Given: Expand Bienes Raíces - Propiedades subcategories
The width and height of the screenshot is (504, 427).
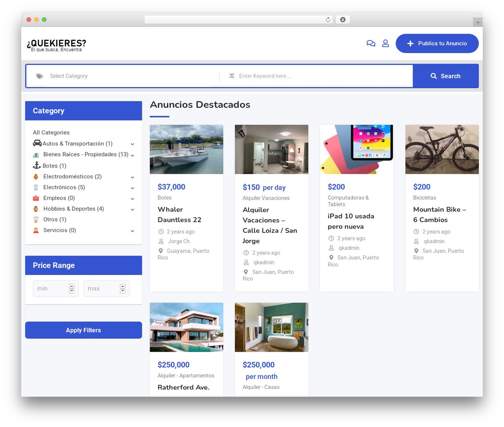Looking at the screenshot, I should [x=132, y=155].
